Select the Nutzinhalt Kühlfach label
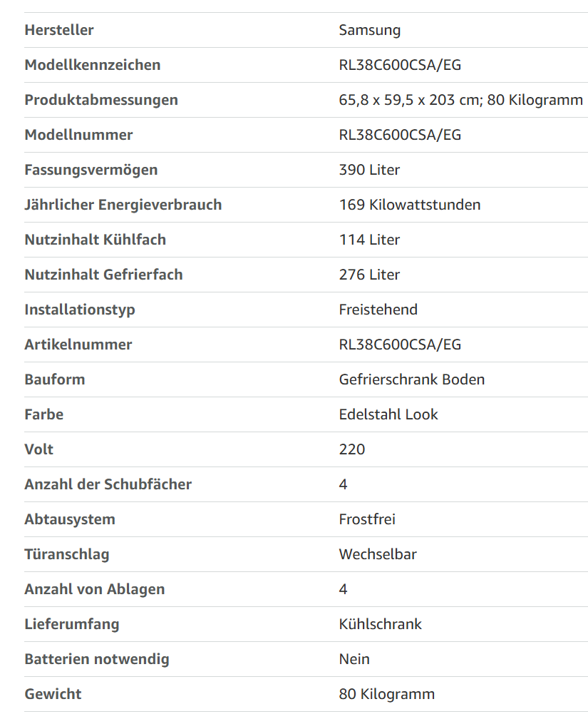Image resolution: width=588 pixels, height=724 pixels. (95, 240)
